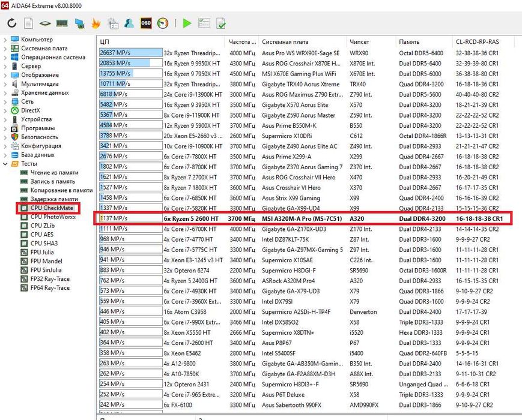Select the FPU SinJulia test
The width and height of the screenshot is (522, 420).
[46, 270]
